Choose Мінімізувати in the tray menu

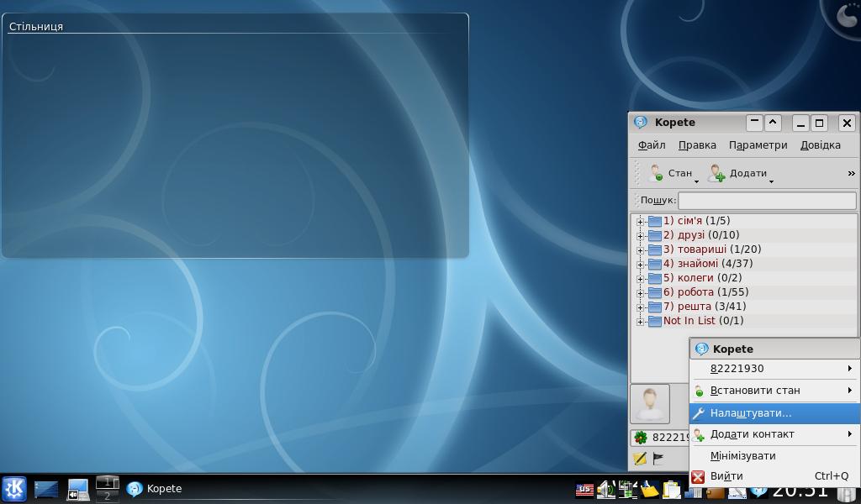774,456
